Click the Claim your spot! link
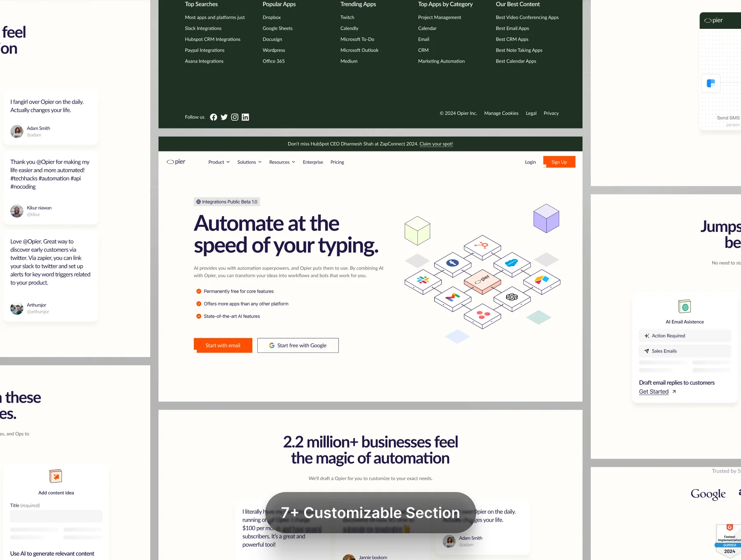This screenshot has width=741, height=560. point(436,144)
